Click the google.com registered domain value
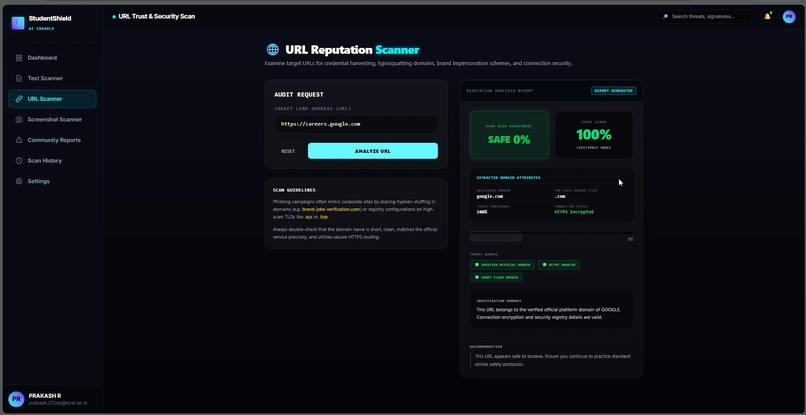Screen dimensions: 806x415 click(489, 196)
